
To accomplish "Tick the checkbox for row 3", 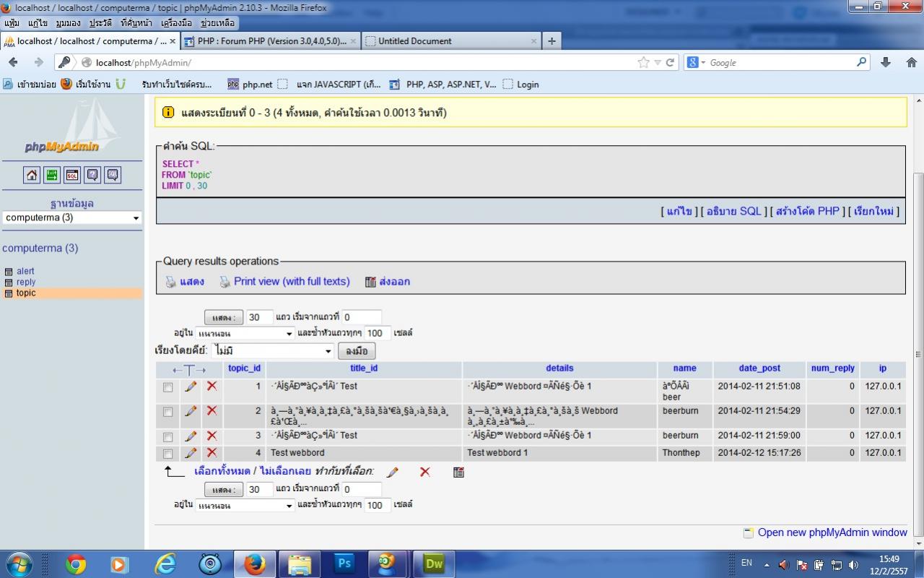I will 168,436.
